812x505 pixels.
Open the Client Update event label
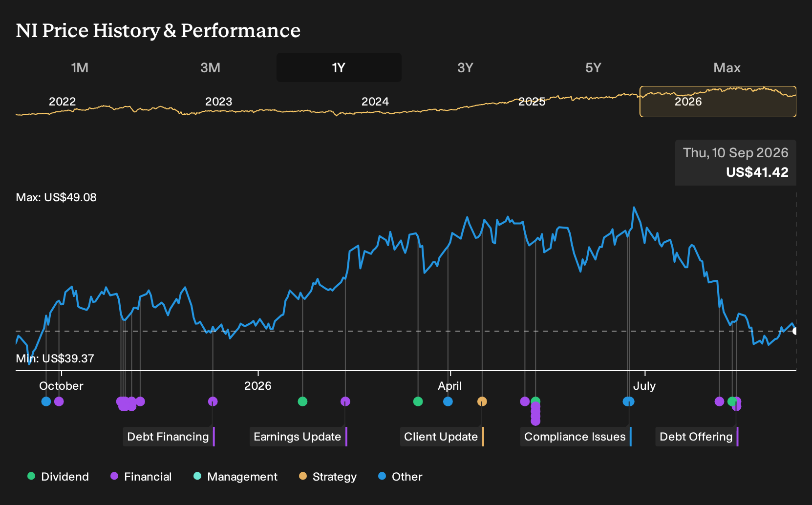tap(442, 437)
